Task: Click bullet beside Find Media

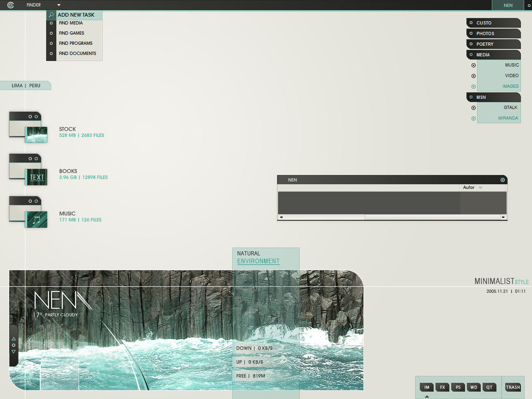Action: coord(51,23)
